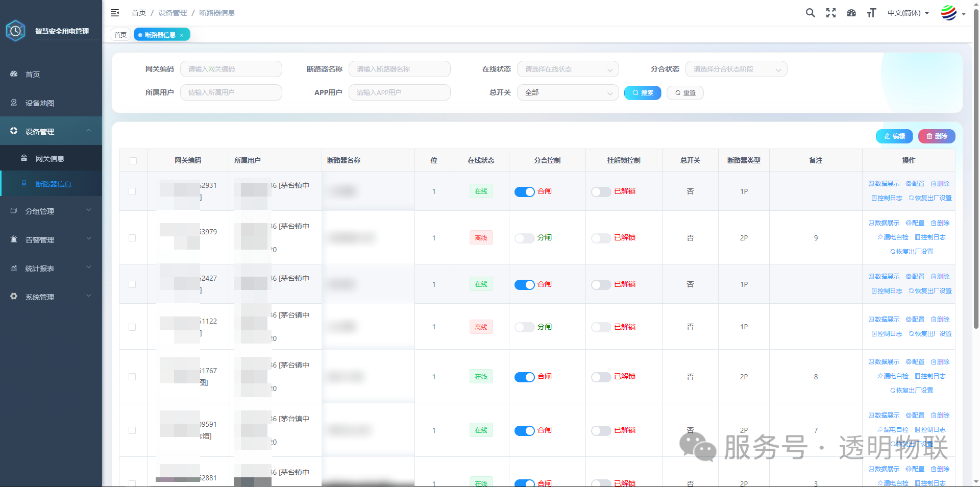Collapse the 设备管理 sidebar menu

pyautogui.click(x=51, y=131)
